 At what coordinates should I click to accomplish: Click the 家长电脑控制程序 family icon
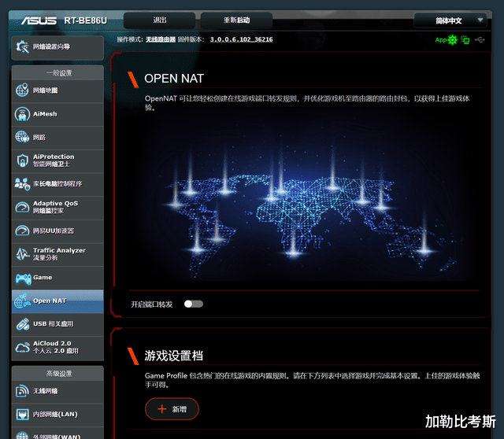[22, 184]
